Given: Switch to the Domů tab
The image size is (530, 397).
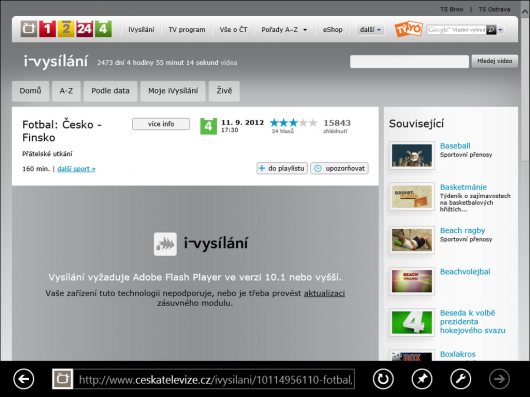Looking at the screenshot, I should (x=30, y=91).
